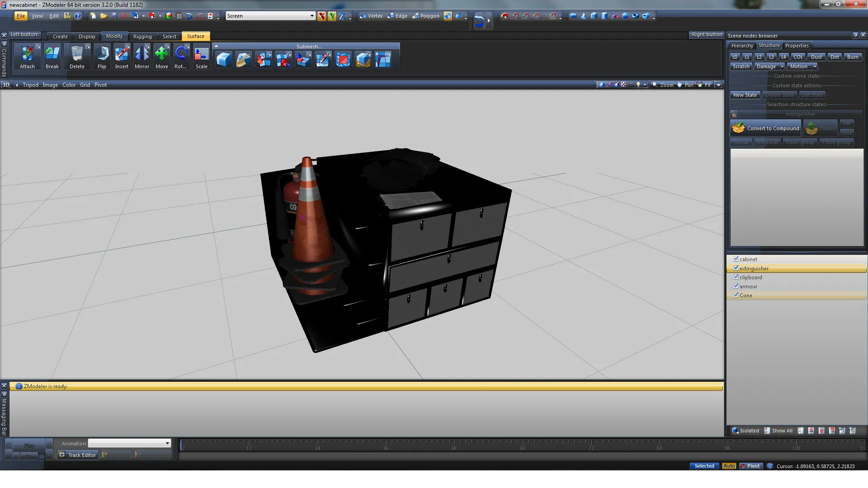Open the Modify tab
This screenshot has width=868, height=488.
tap(114, 36)
